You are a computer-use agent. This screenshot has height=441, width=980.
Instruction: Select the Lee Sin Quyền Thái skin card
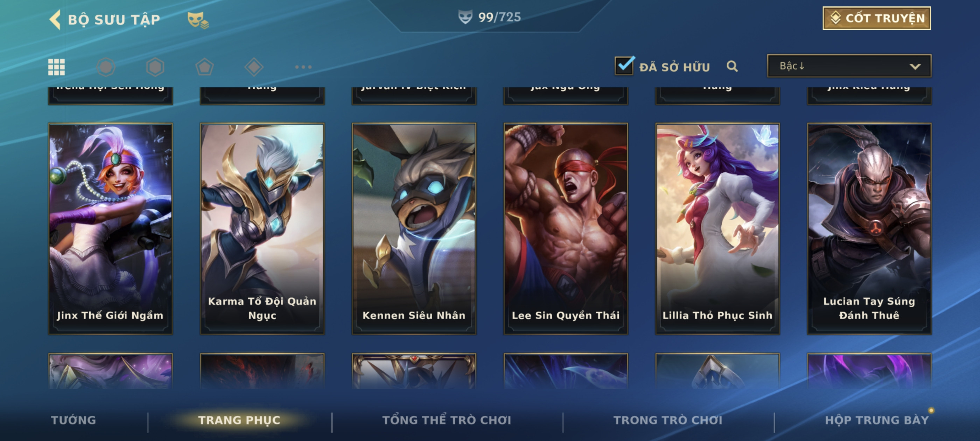[566, 229]
